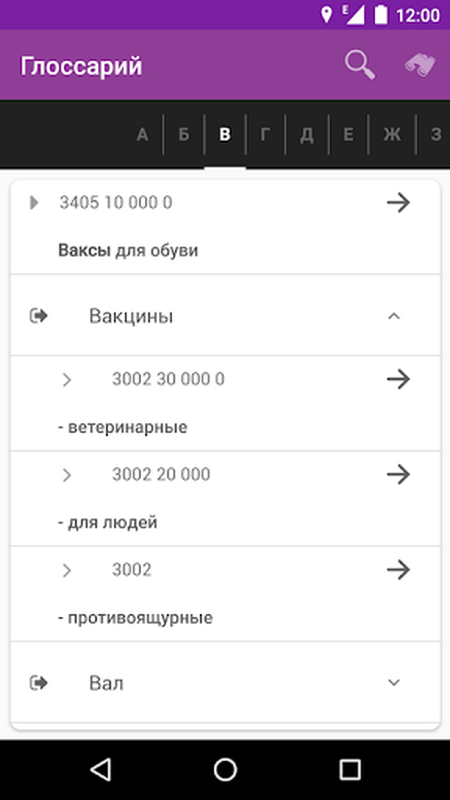The width and height of the screenshot is (450, 800).
Task: Tap the Android back navigation button
Action: pyautogui.click(x=101, y=769)
